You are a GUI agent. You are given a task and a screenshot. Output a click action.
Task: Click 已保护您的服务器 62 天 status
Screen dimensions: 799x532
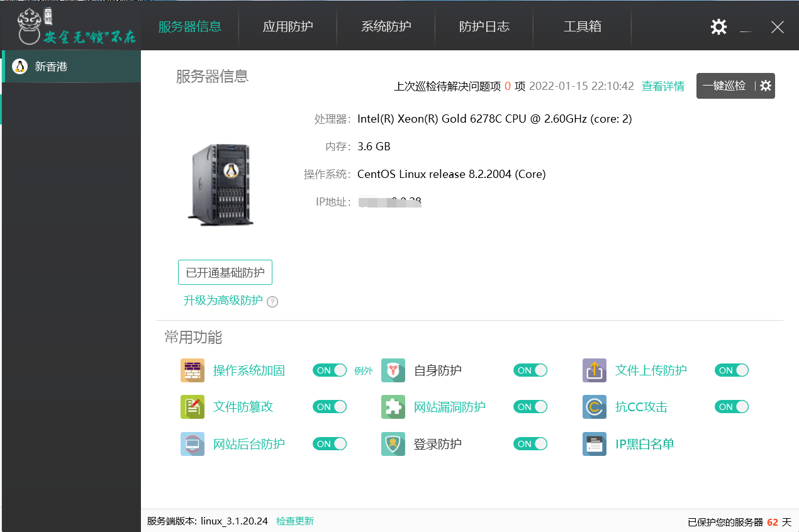pos(739,522)
